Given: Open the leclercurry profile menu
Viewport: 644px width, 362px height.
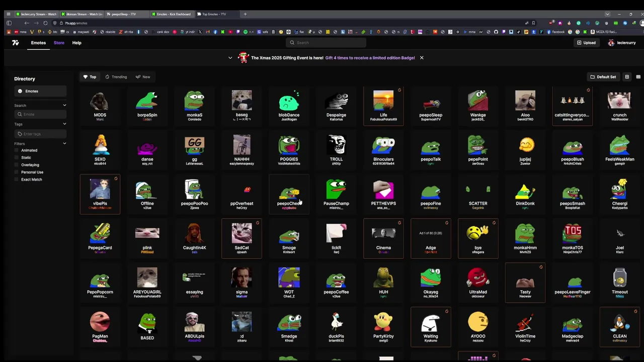Looking at the screenshot, I should click(x=622, y=43).
